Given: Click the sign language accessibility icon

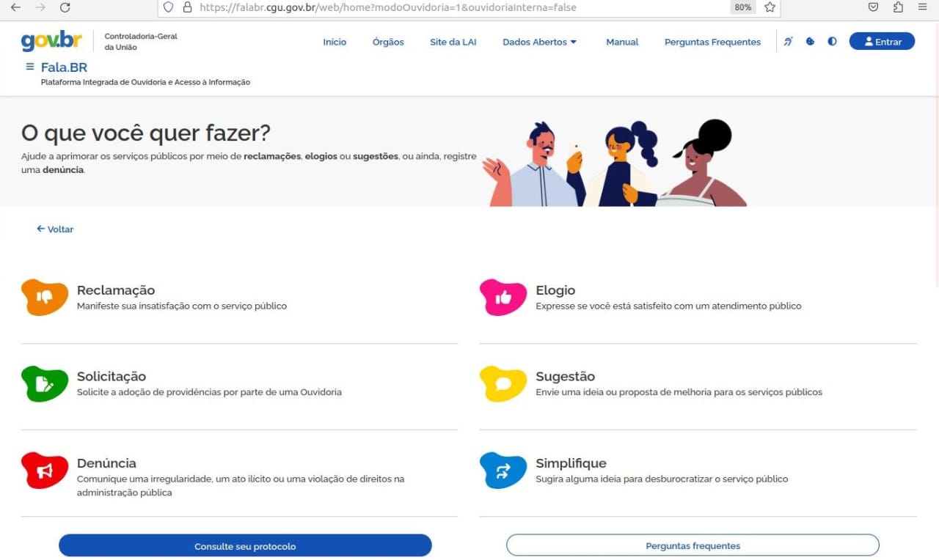Looking at the screenshot, I should click(788, 42).
